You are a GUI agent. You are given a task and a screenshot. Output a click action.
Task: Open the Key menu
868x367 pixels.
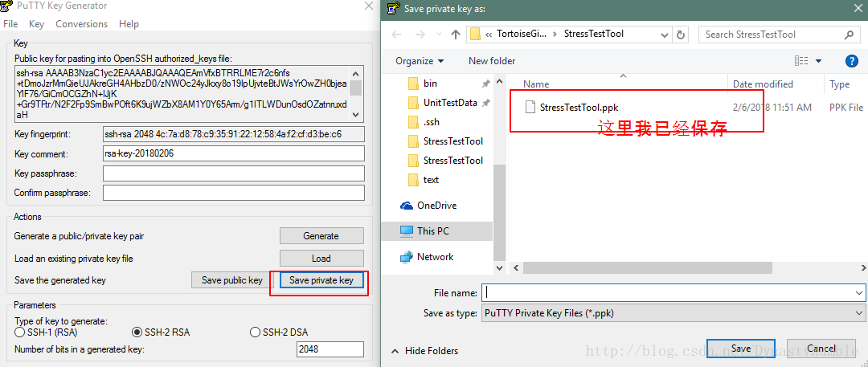36,24
